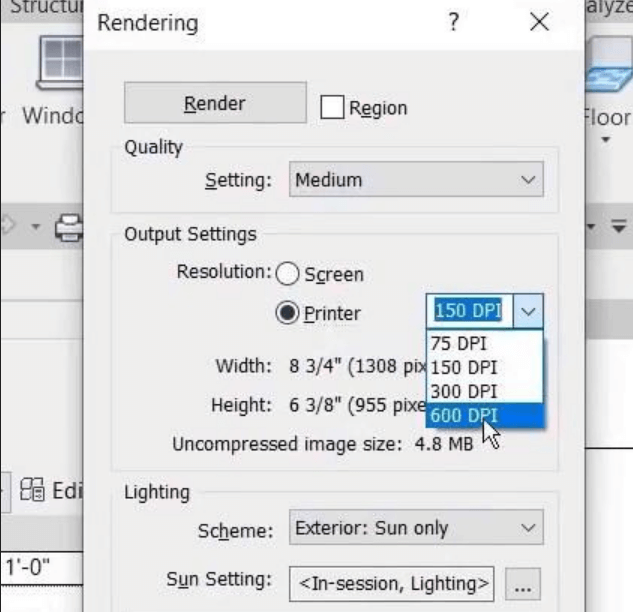This screenshot has width=633, height=612.
Task: Click the Uncompressed image size 4.8 MB text
Action: [323, 444]
